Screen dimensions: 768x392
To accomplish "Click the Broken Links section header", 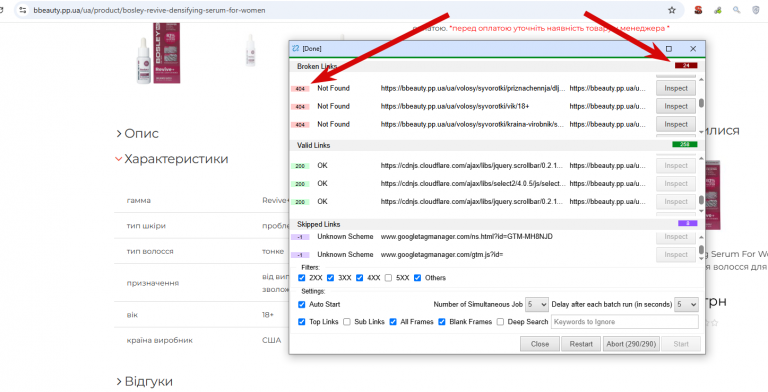I will click(316, 66).
